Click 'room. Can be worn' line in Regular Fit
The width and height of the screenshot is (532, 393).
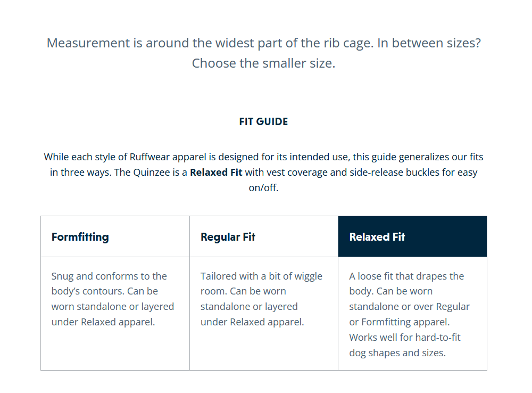tap(243, 291)
